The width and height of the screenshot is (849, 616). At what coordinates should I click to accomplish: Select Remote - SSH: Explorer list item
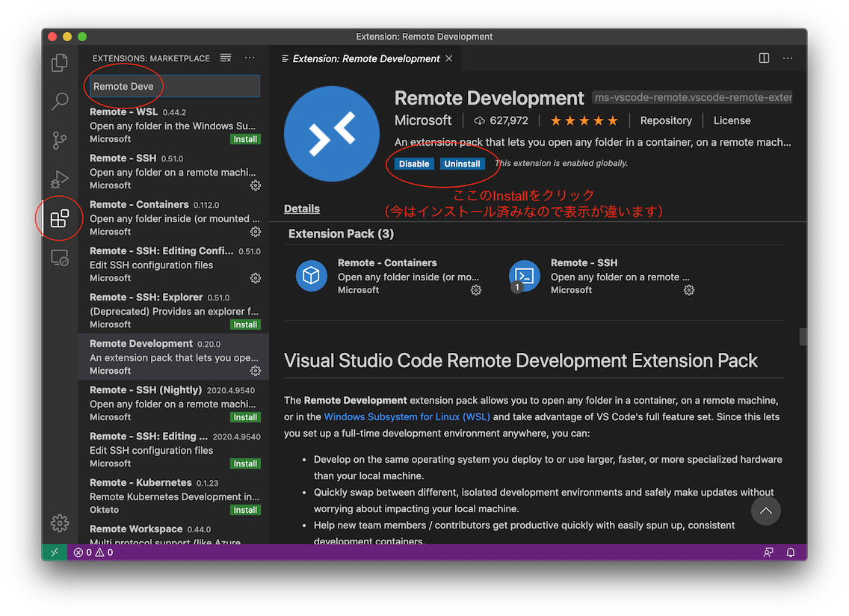click(x=174, y=310)
